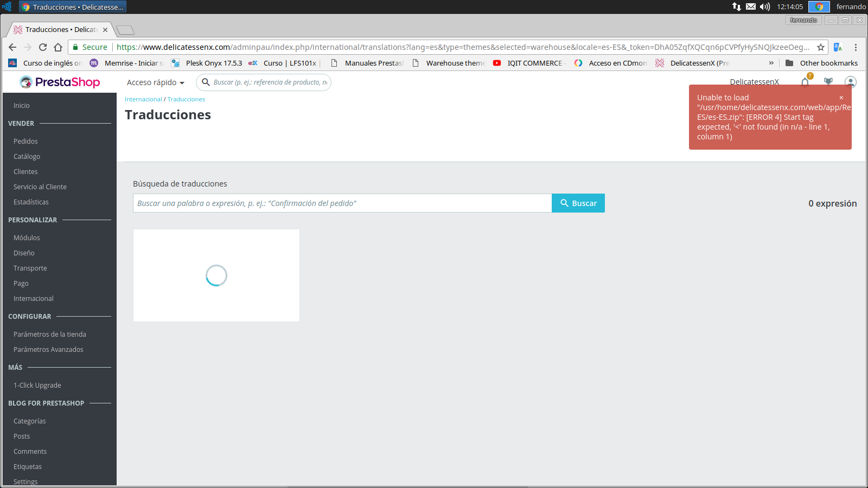Reload the page with the refresh icon
The width and height of the screenshot is (868, 488).
click(x=43, y=47)
